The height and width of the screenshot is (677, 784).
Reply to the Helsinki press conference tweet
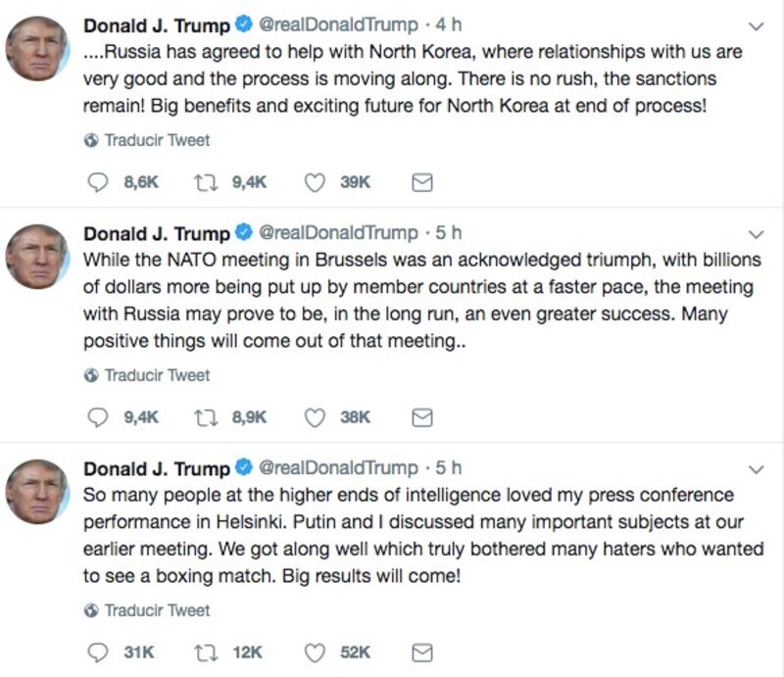point(97,653)
